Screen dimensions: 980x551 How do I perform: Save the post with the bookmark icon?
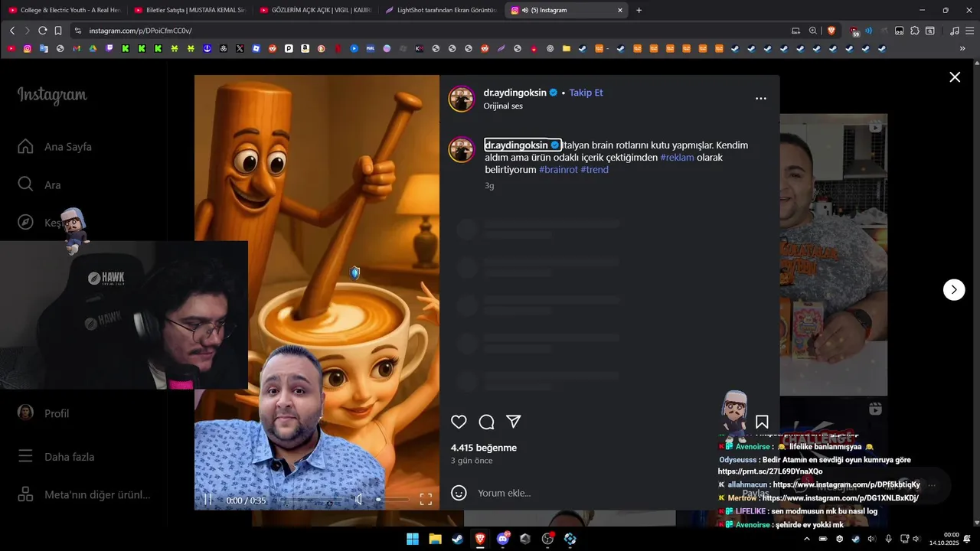tap(762, 422)
